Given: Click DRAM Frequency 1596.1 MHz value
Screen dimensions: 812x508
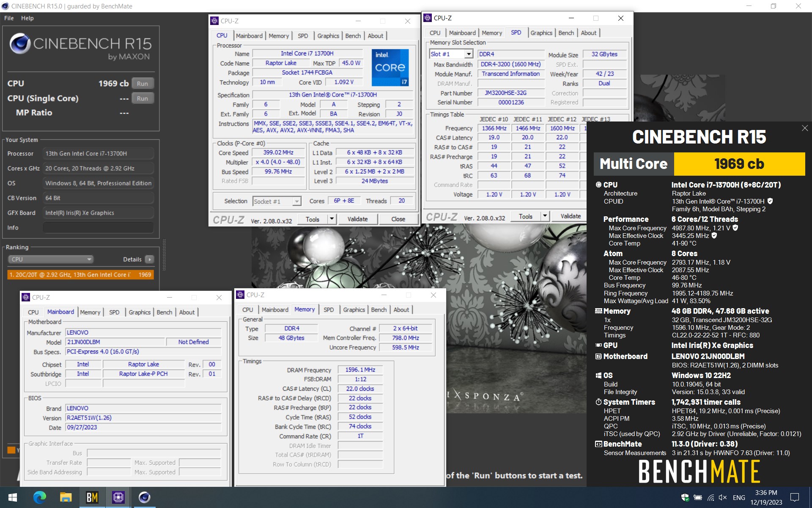Looking at the screenshot, I should click(360, 370).
